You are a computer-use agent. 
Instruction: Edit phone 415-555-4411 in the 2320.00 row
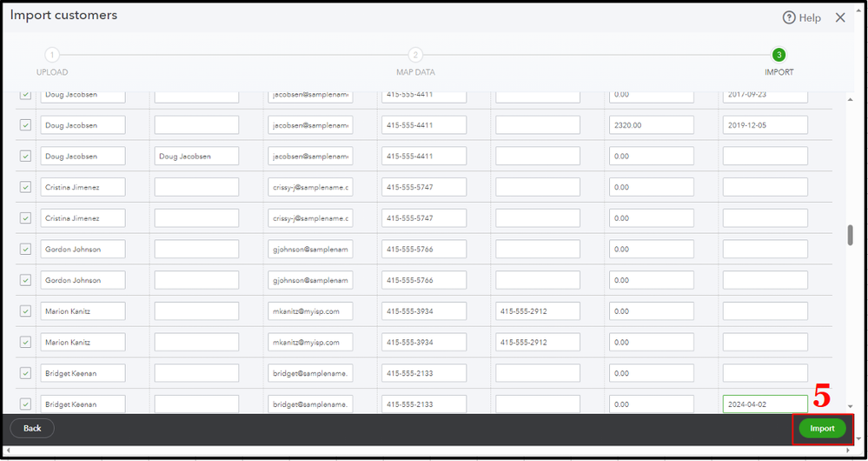click(x=424, y=125)
